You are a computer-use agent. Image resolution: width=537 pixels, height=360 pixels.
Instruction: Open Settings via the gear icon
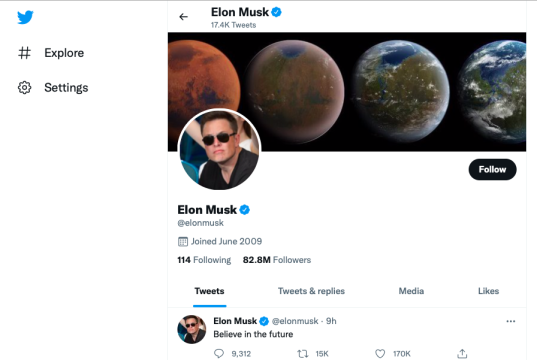tap(25, 87)
